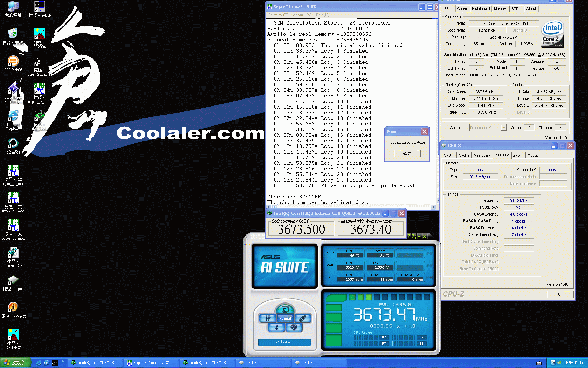This screenshot has height=368, width=588.
Task: Open the super_pi_mod (4) shortcut icon
Action: point(13,230)
